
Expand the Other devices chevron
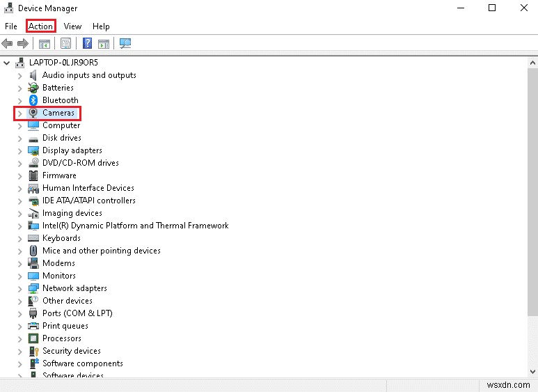pyautogui.click(x=19, y=301)
